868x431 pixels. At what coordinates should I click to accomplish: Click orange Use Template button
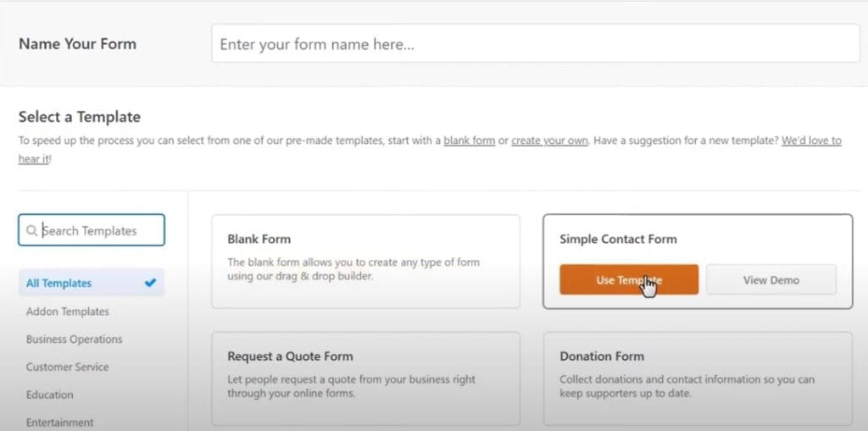[x=629, y=280]
